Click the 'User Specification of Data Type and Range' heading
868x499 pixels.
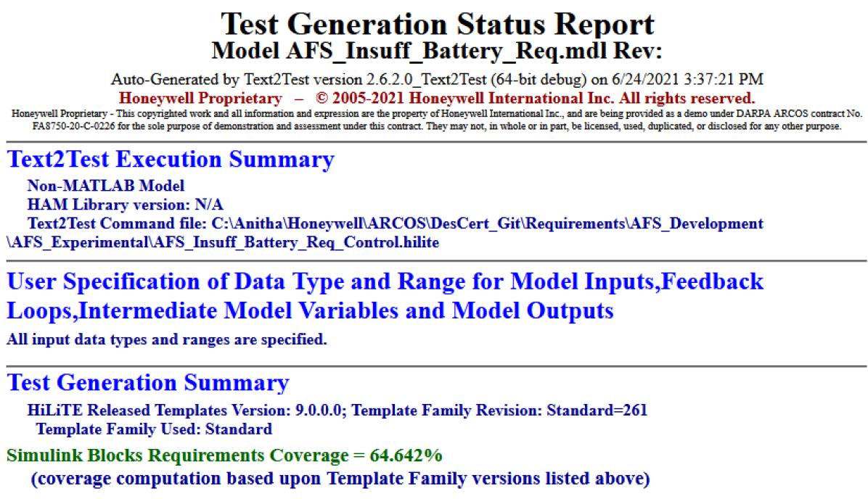pos(385,296)
